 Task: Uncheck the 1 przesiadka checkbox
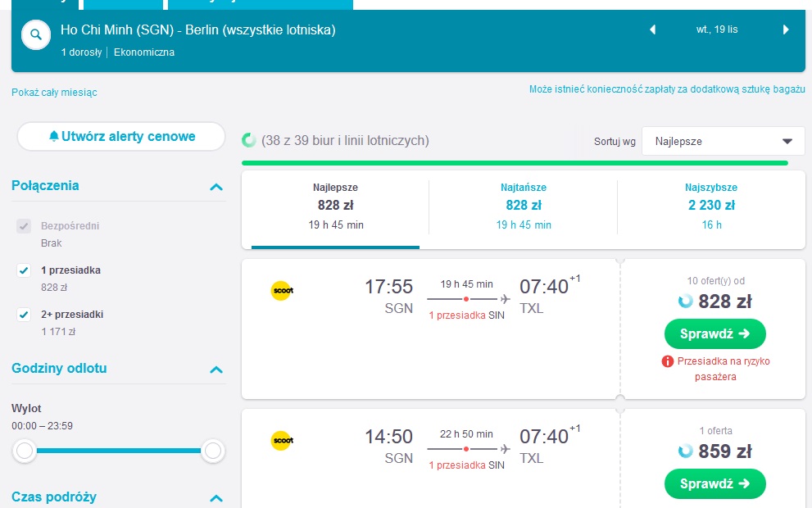tap(24, 270)
